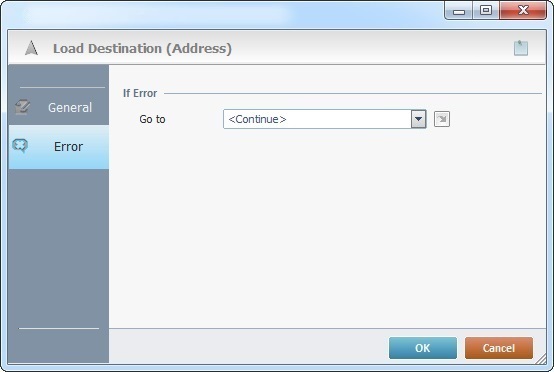
Task: Click the Error speech bubble icon
Action: tap(20, 145)
